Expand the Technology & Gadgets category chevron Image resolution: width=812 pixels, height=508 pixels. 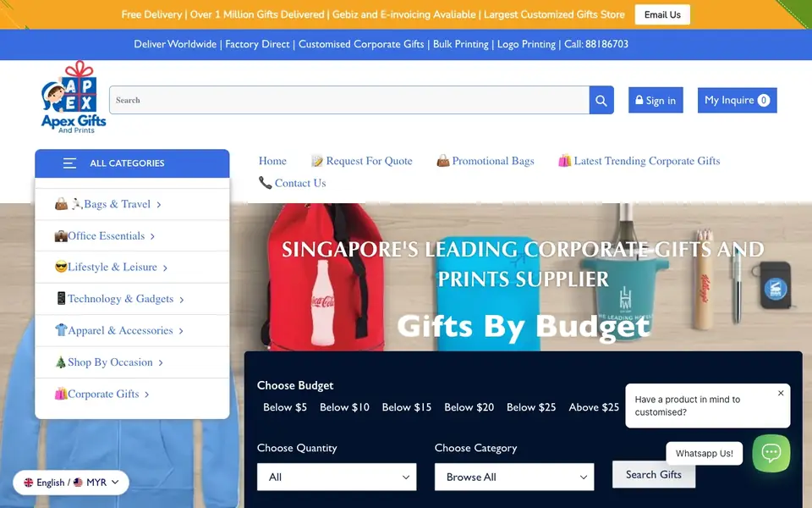pos(181,300)
